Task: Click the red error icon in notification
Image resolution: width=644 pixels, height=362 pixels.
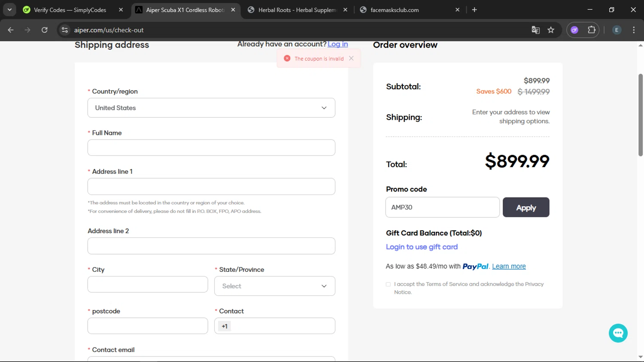Action: (x=287, y=58)
